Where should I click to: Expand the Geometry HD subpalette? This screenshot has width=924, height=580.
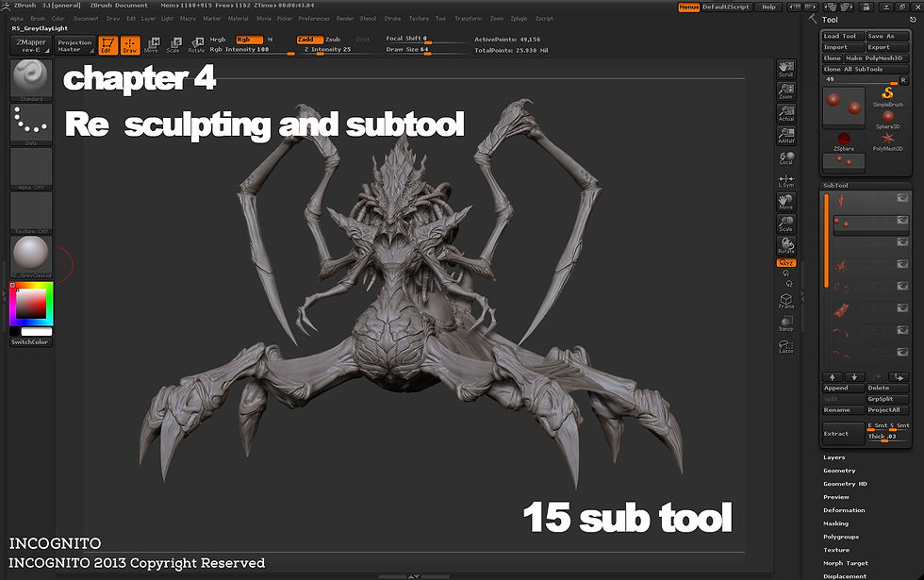tap(845, 484)
